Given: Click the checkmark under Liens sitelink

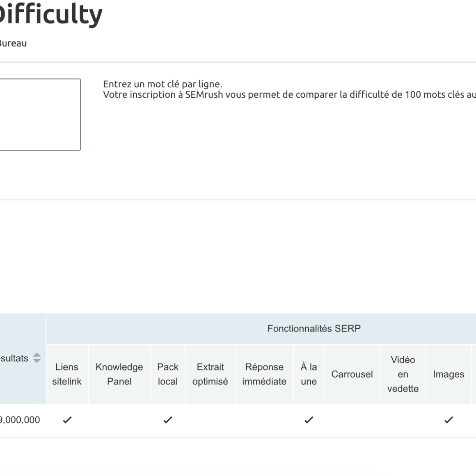Looking at the screenshot, I should [x=67, y=420].
